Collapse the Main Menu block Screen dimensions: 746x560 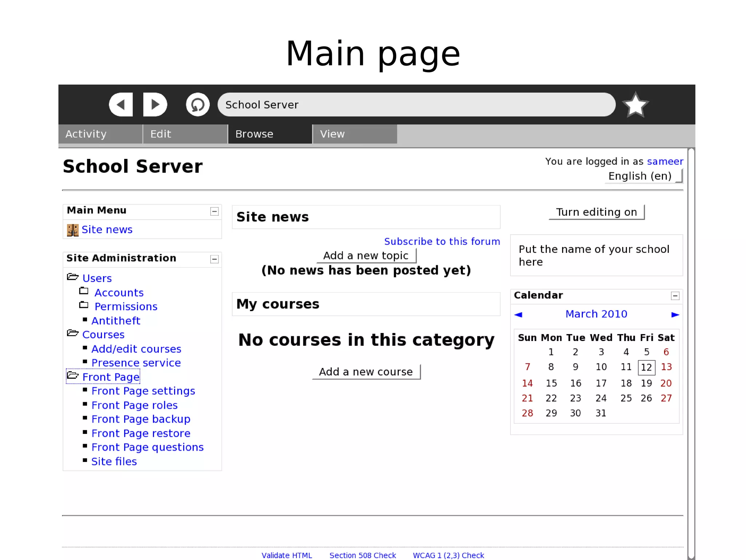(215, 211)
